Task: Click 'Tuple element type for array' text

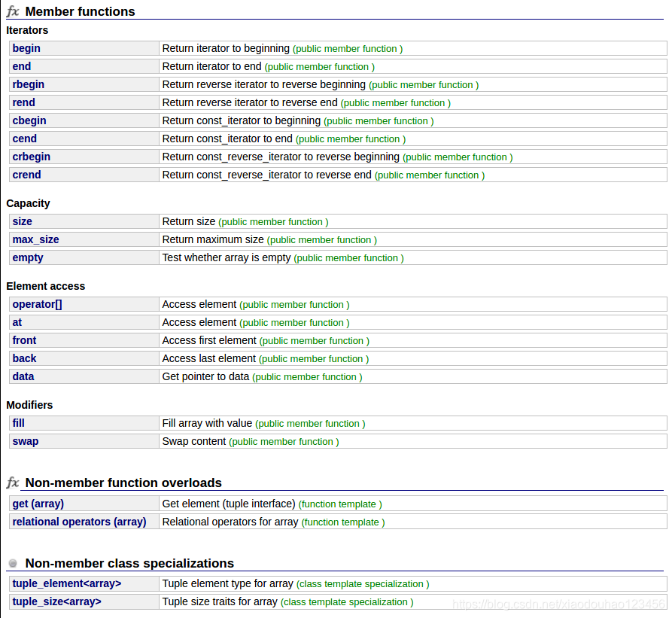Action: tap(227, 583)
